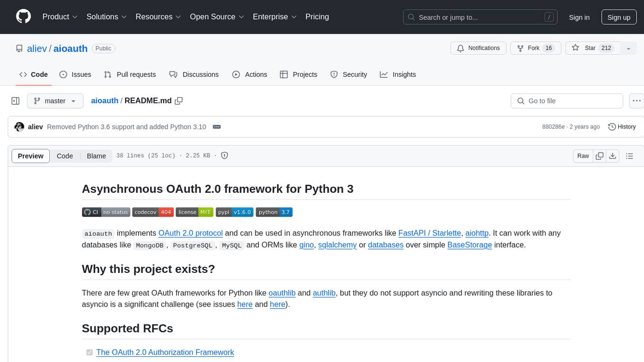Switch to the Pull requests tab
Viewport: 644px width, 362px height.
pyautogui.click(x=130, y=74)
